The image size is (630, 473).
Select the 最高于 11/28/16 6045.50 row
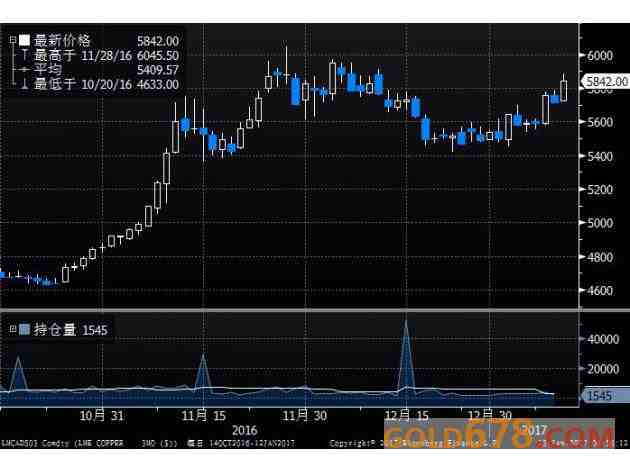tap(98, 55)
